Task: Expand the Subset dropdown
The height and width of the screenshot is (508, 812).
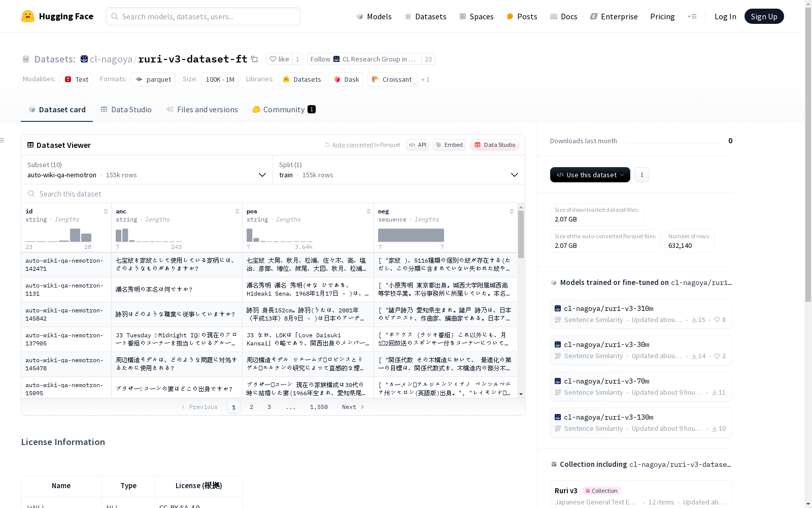Action: click(147, 170)
